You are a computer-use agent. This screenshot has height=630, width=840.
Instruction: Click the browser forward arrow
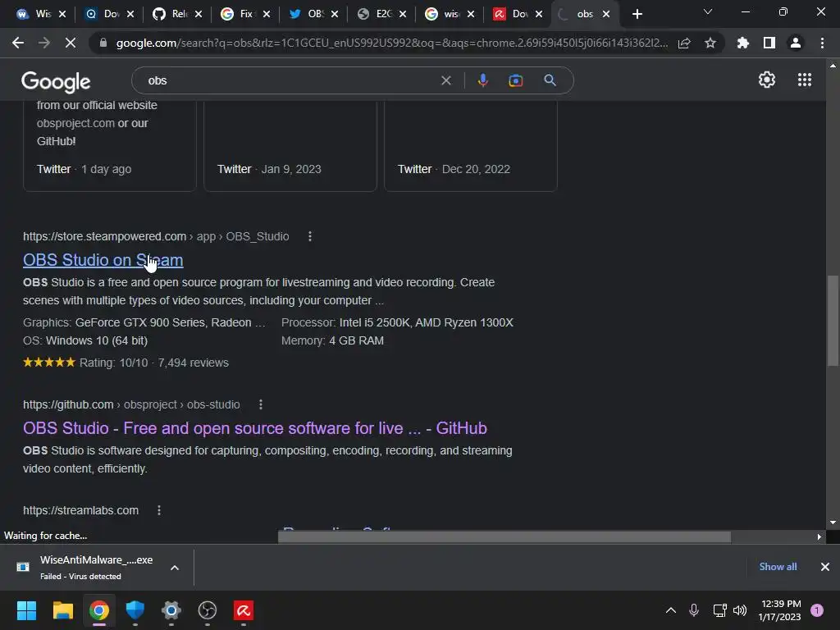(44, 43)
